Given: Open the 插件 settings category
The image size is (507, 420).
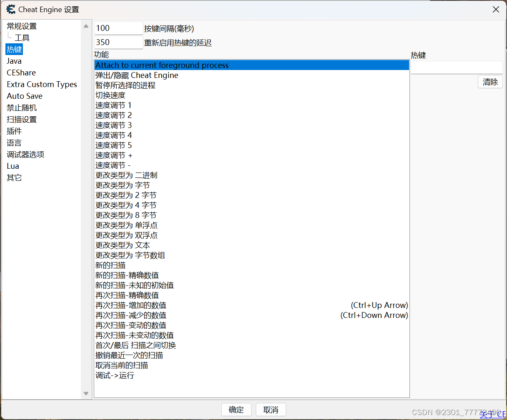Looking at the screenshot, I should [14, 131].
